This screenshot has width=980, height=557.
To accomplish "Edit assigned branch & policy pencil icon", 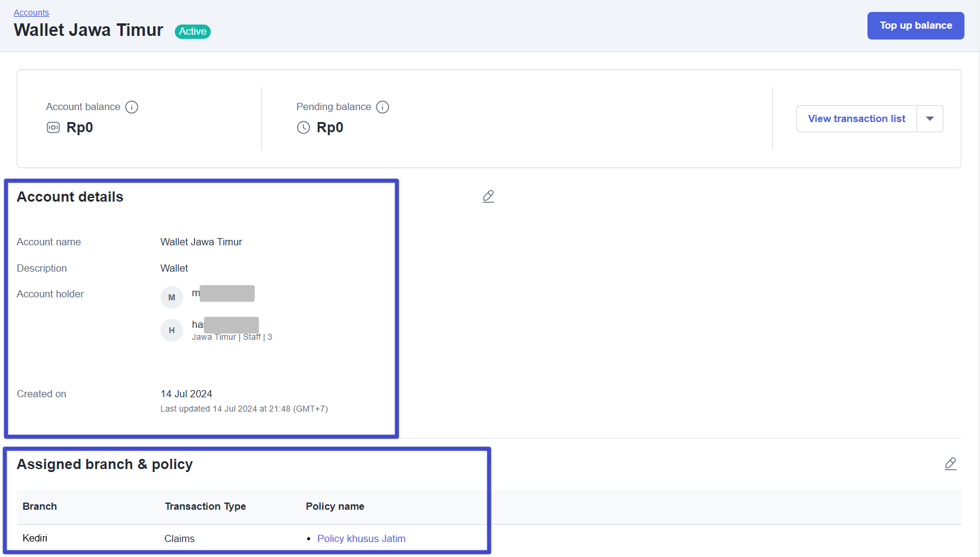I will (950, 464).
